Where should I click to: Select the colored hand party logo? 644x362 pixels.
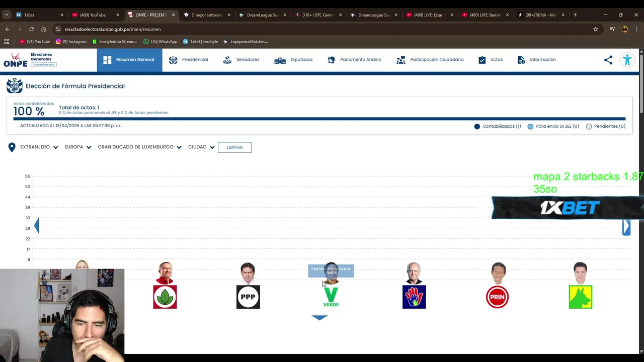414,297
